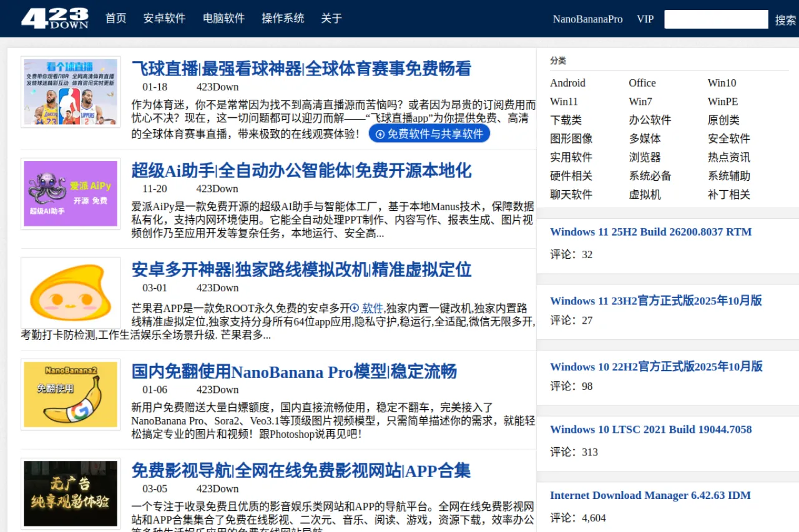Click the 423Down site logo
The height and width of the screenshot is (532, 799).
click(55, 19)
